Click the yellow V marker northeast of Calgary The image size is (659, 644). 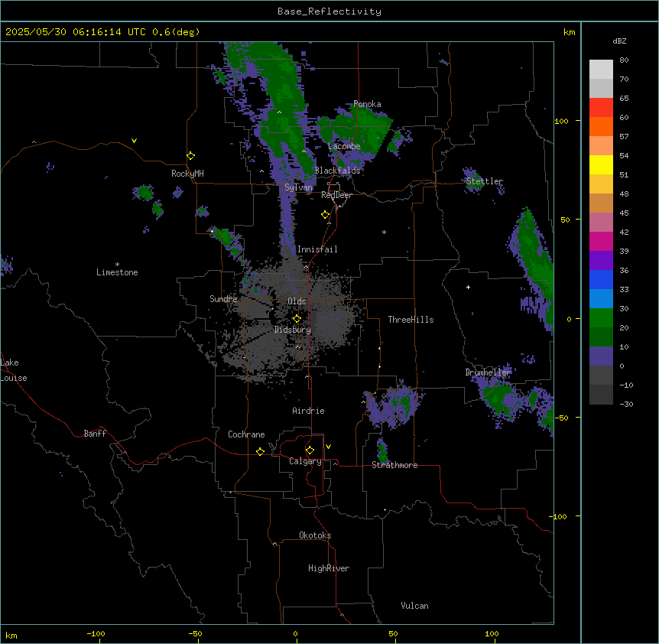tap(328, 447)
